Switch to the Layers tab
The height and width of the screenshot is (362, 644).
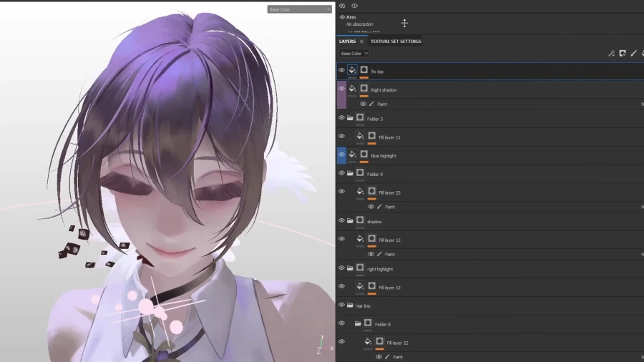(348, 41)
